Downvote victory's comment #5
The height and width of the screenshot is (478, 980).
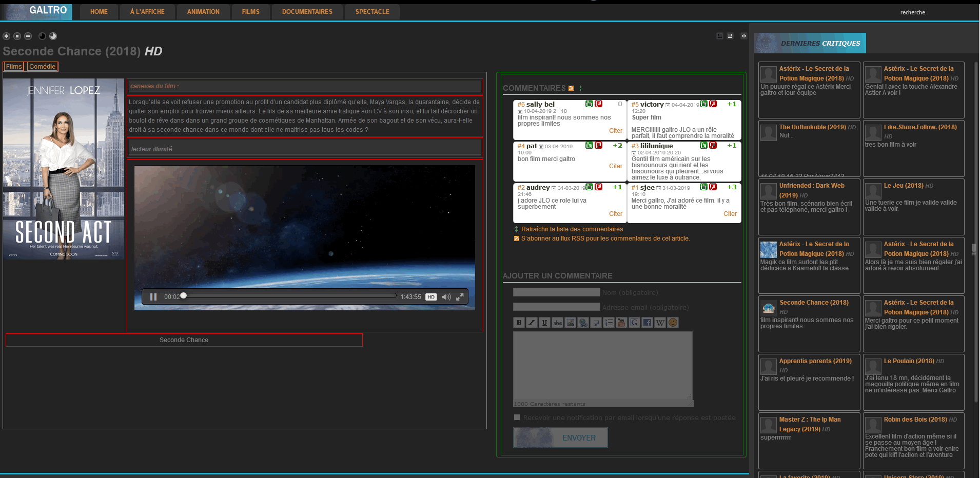[713, 104]
